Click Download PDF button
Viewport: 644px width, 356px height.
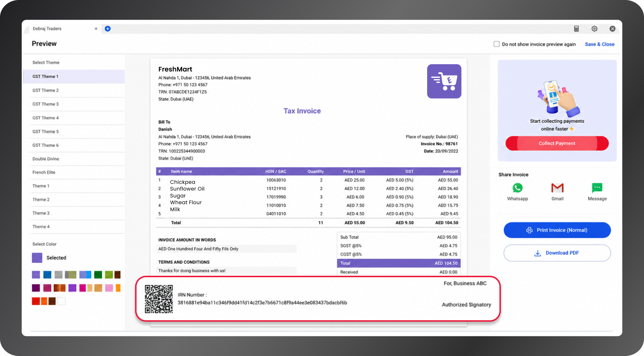coord(557,253)
